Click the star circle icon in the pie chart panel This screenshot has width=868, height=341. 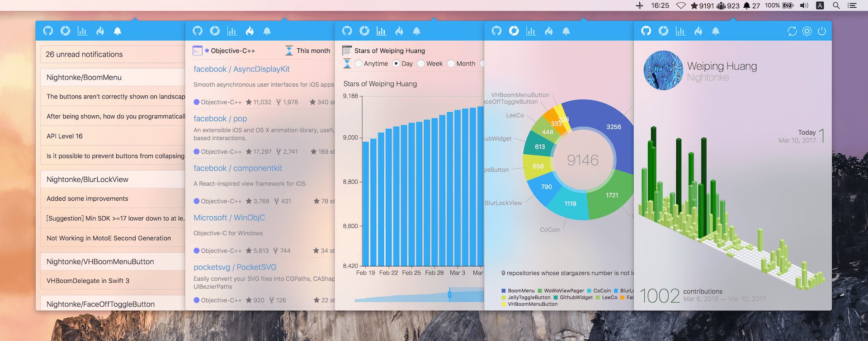click(514, 31)
